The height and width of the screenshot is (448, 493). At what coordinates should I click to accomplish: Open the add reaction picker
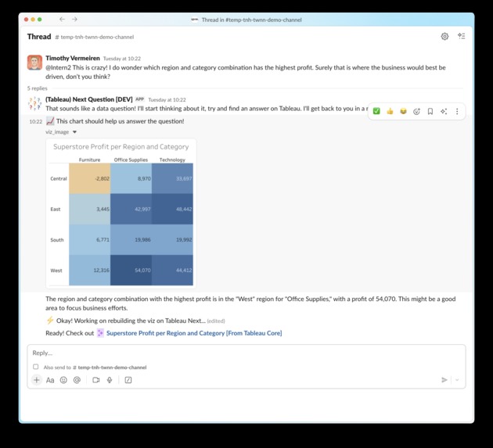point(416,111)
